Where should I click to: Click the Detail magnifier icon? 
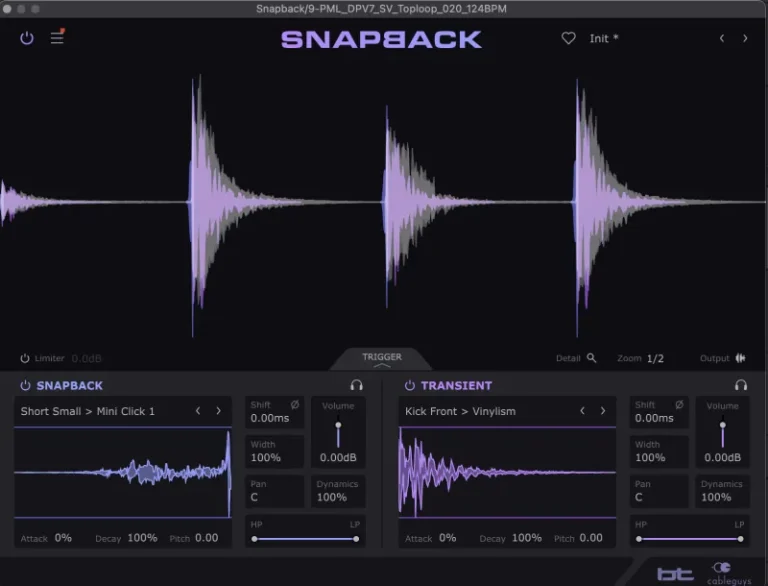591,358
